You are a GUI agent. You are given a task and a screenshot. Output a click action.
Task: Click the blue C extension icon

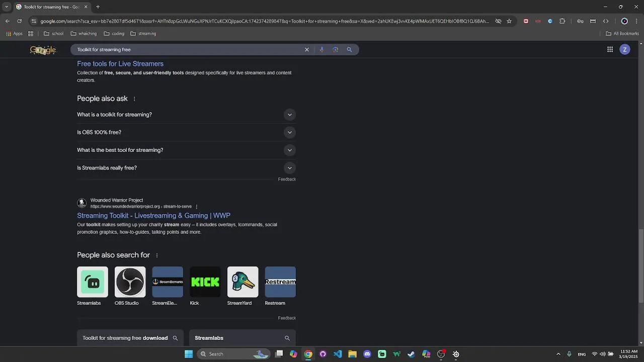pyautogui.click(x=550, y=21)
